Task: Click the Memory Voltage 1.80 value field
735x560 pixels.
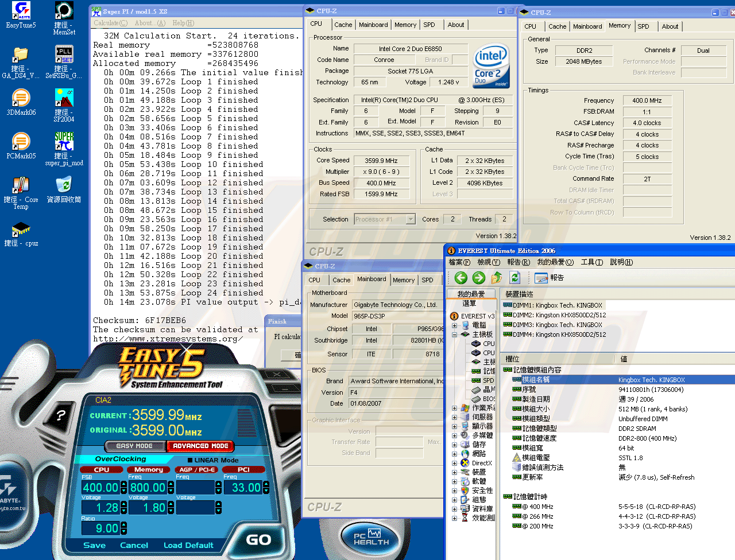Action: tap(148, 508)
